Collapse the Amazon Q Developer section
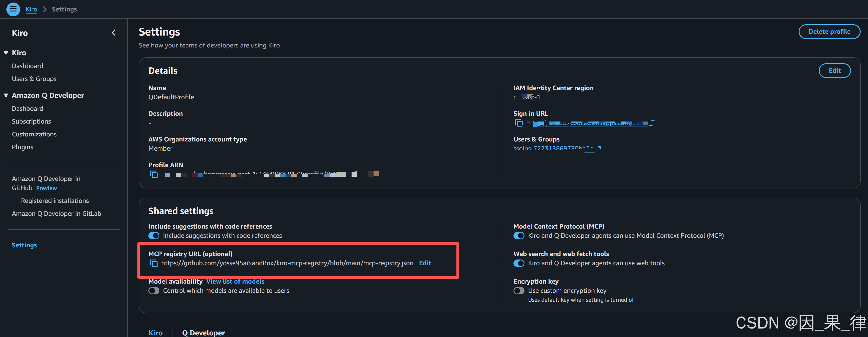Viewport: 868px width, 337px height. [6, 95]
